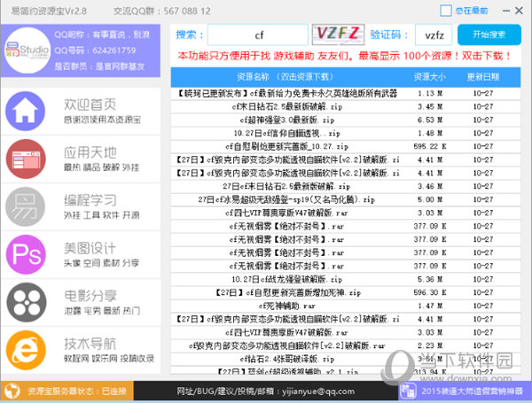The height and width of the screenshot is (403, 532).
Task: Select the 技术导航 menu label
Action: point(90,344)
